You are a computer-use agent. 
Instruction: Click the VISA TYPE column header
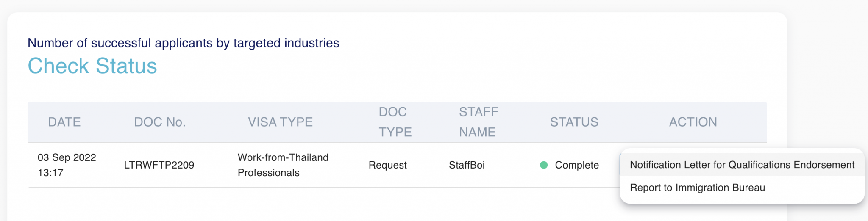(280, 122)
